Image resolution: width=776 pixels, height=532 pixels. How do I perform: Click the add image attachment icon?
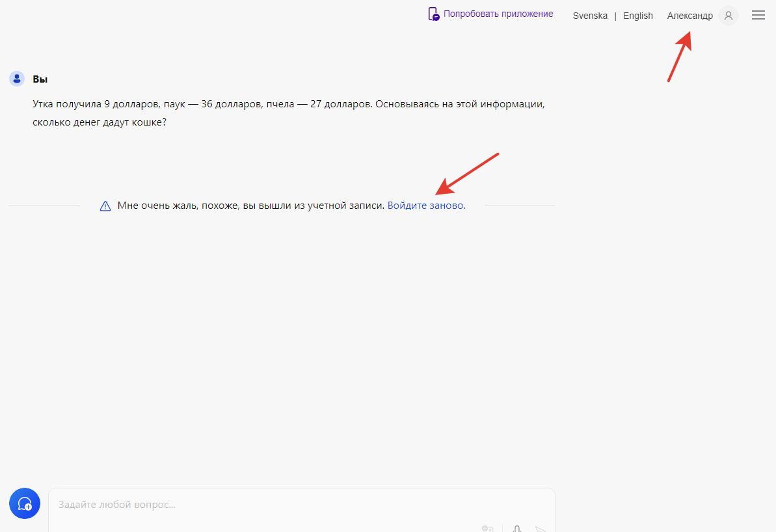click(x=487, y=529)
